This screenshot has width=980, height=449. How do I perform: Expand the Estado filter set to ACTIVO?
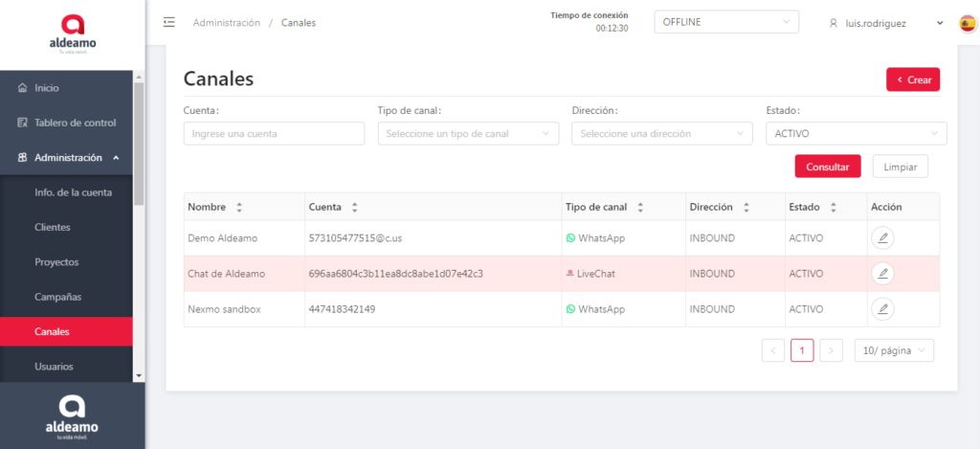pyautogui.click(x=857, y=134)
